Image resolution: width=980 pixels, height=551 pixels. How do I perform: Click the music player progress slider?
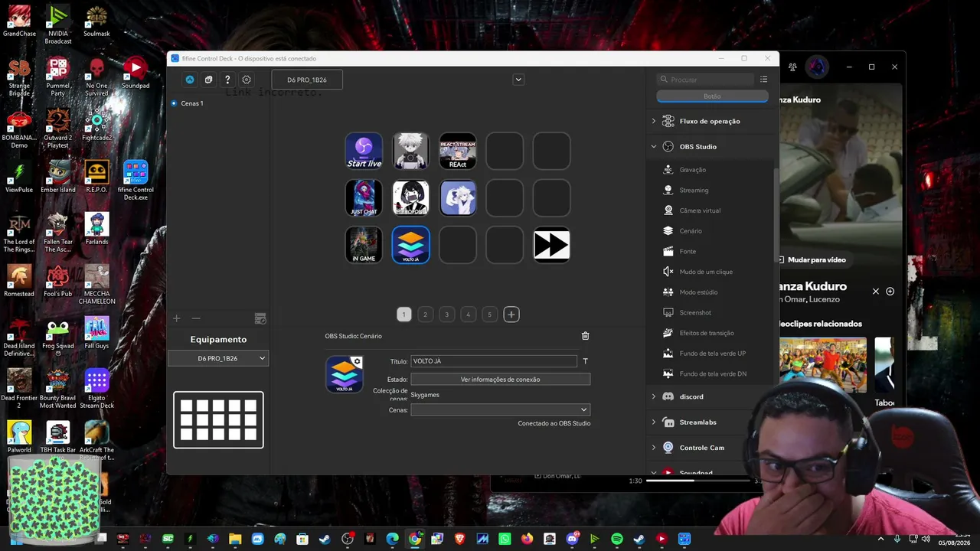tap(700, 481)
